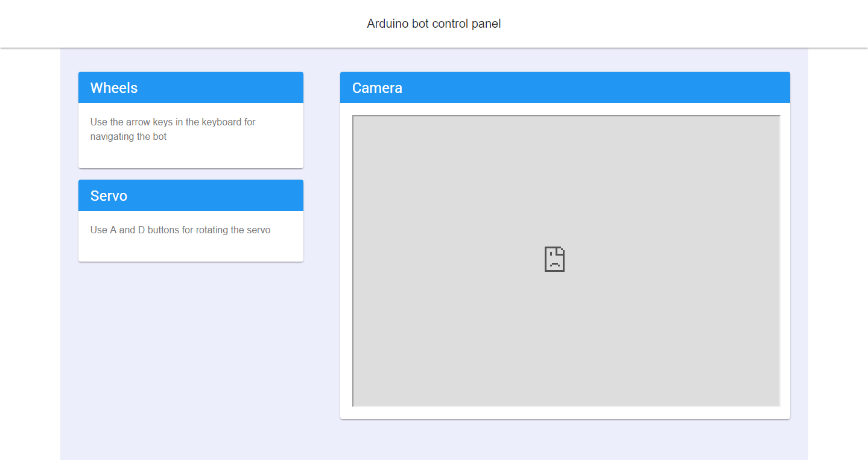
Task: Select the Camera card heading
Action: 377,88
